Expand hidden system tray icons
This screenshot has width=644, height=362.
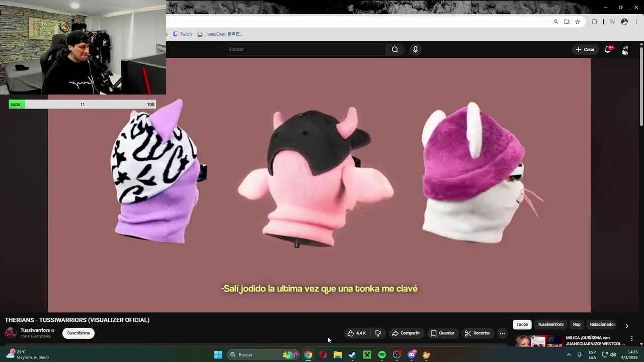point(569,355)
